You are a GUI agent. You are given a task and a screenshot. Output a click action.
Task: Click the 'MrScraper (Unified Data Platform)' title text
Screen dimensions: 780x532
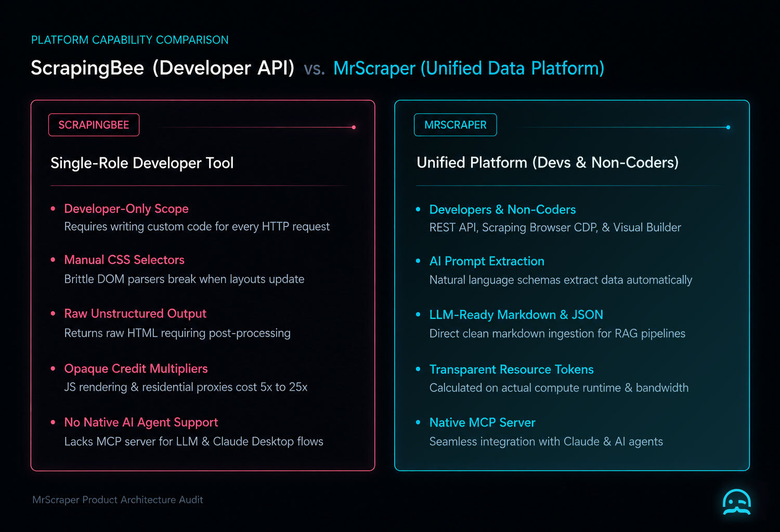coord(469,68)
